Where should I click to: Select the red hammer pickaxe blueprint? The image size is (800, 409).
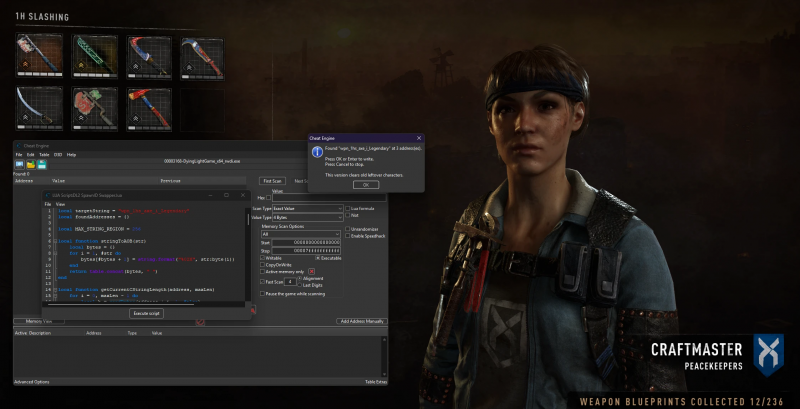tap(149, 109)
